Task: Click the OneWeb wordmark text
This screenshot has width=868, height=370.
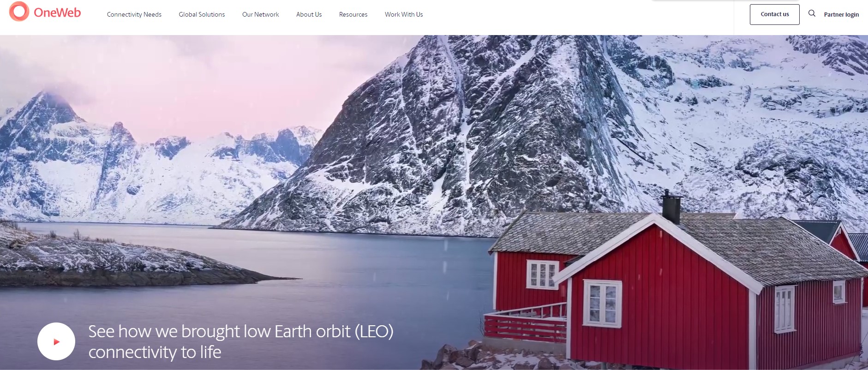Action: coord(57,12)
